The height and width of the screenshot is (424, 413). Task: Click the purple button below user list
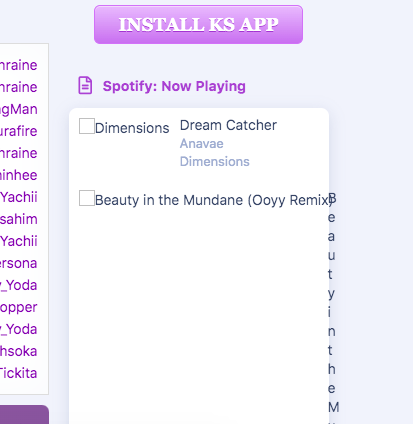pyautogui.click(x=24, y=415)
